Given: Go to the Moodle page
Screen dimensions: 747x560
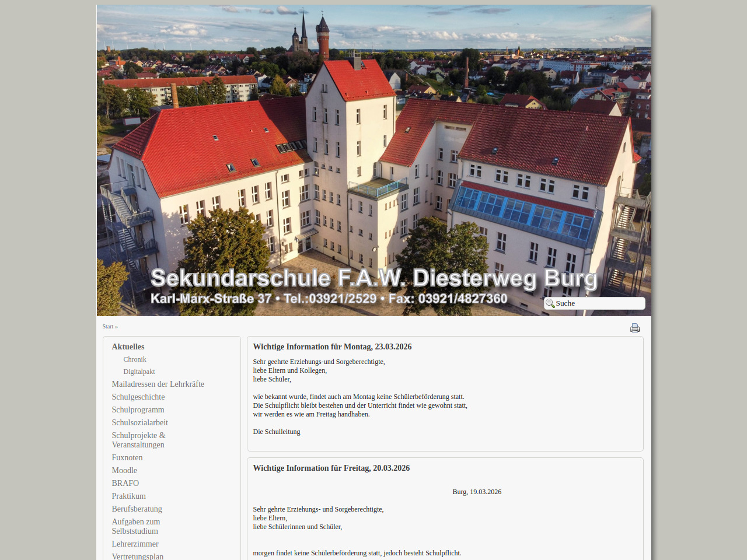Looking at the screenshot, I should click(x=124, y=470).
